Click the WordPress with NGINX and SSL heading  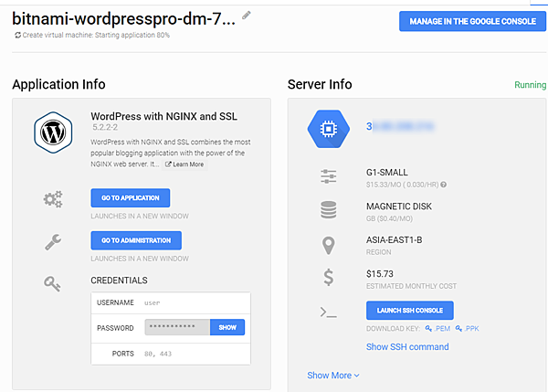pyautogui.click(x=163, y=116)
